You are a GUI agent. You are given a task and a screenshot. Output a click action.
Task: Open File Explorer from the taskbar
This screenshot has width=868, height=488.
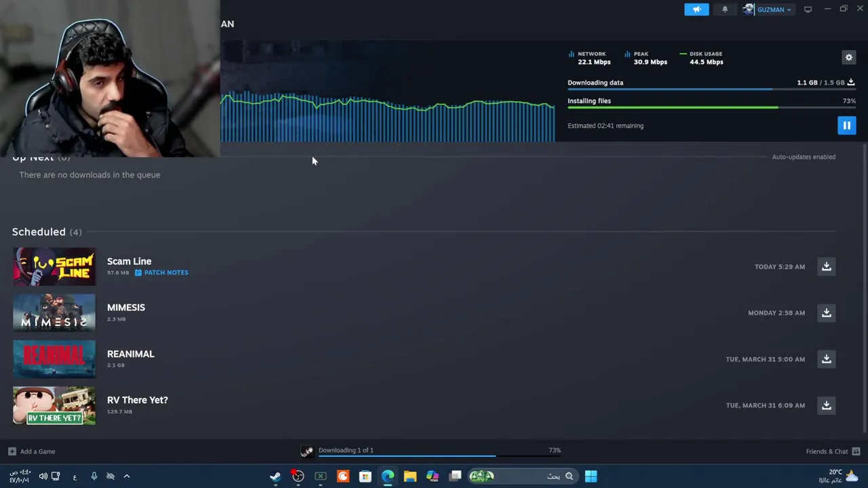pyautogui.click(x=410, y=476)
